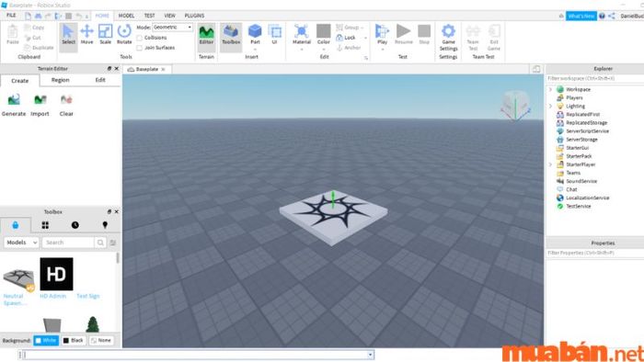
Task: Open the Material picker
Action: click(x=302, y=34)
